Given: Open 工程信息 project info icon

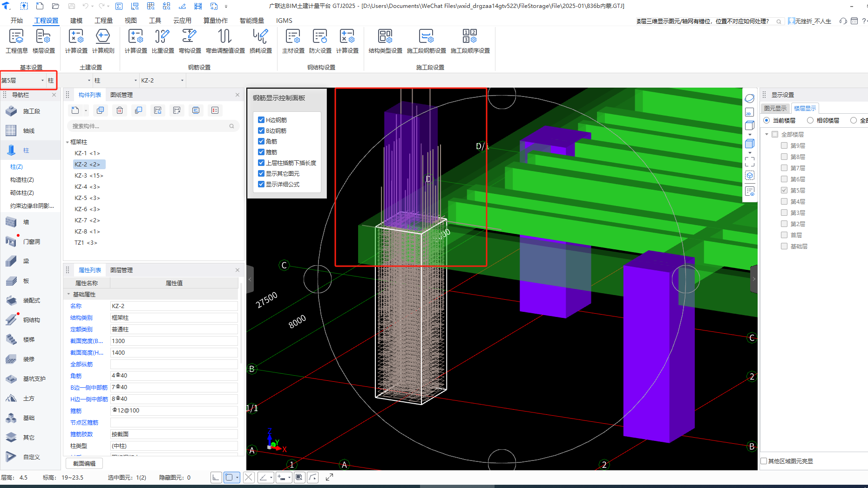Looking at the screenshot, I should coord(16,41).
